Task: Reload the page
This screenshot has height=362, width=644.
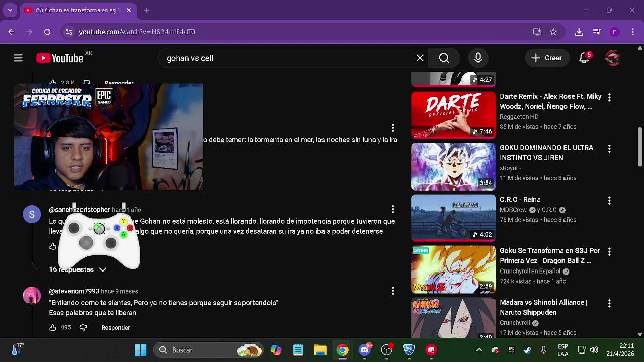Action: (x=47, y=32)
